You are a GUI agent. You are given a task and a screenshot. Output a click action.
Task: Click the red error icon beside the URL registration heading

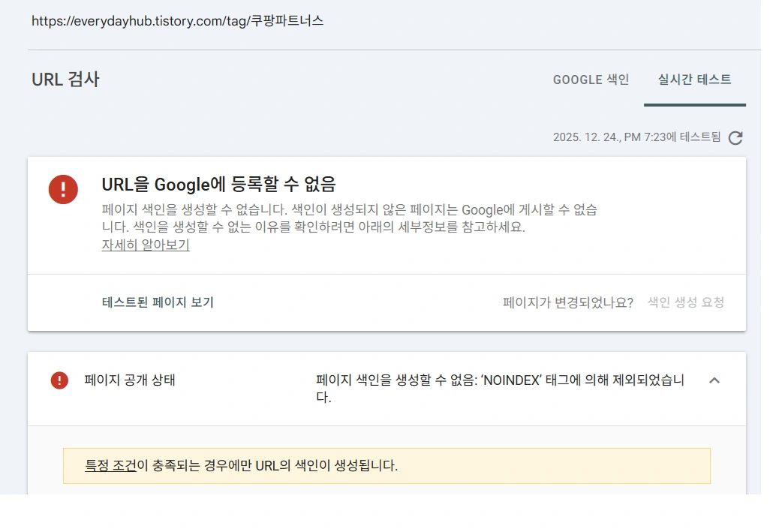coord(63,188)
